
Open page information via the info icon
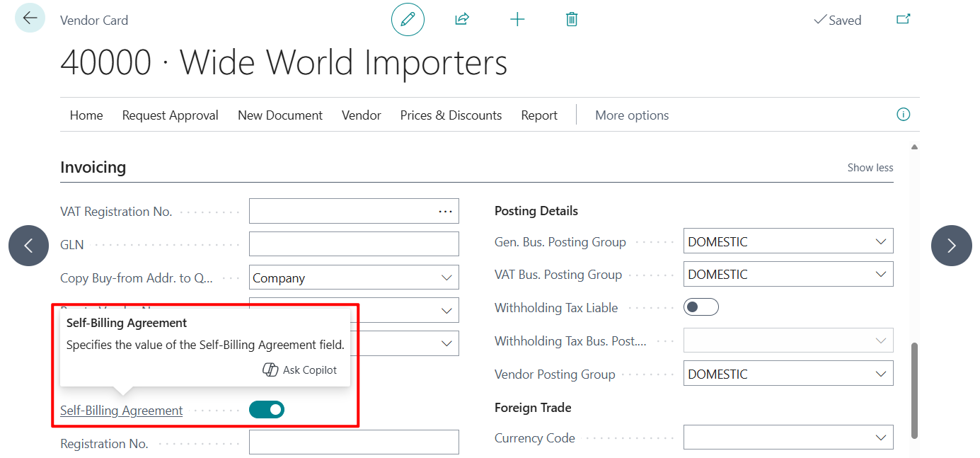pos(903,114)
